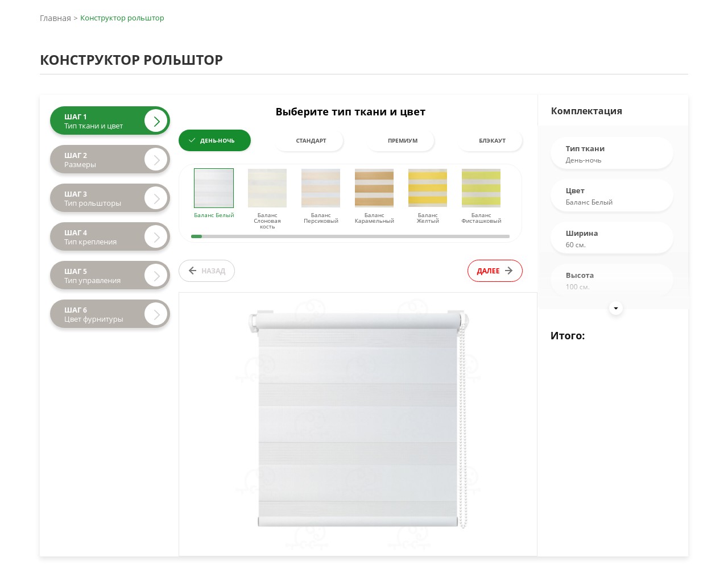Screen dimensions: 728x582
Task: Expand the Комплектация list with down arrow
Action: (615, 308)
